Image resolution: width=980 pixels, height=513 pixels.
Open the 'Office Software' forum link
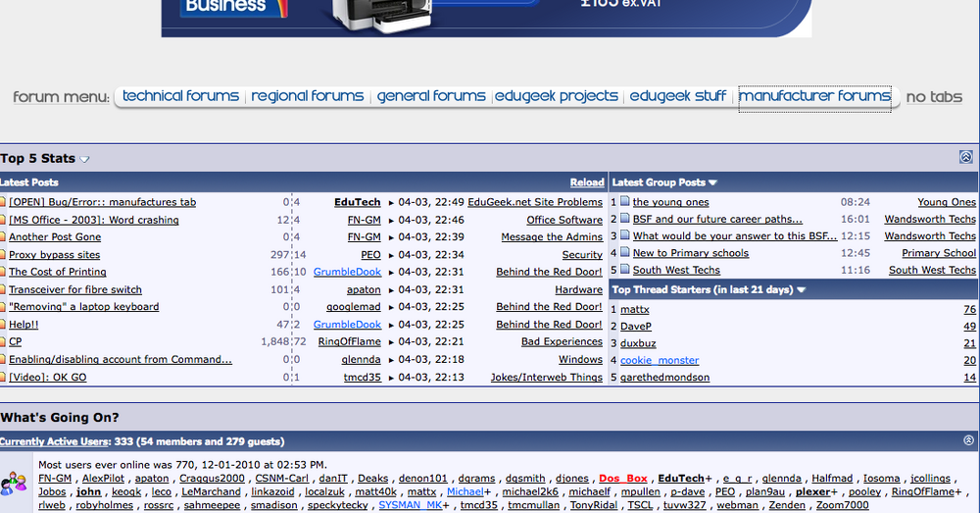564,220
